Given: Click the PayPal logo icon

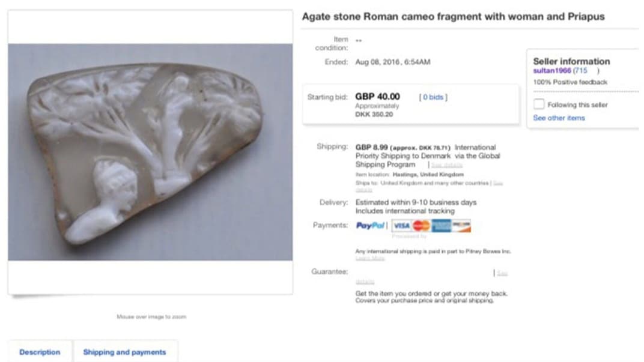Looking at the screenshot, I should 370,226.
